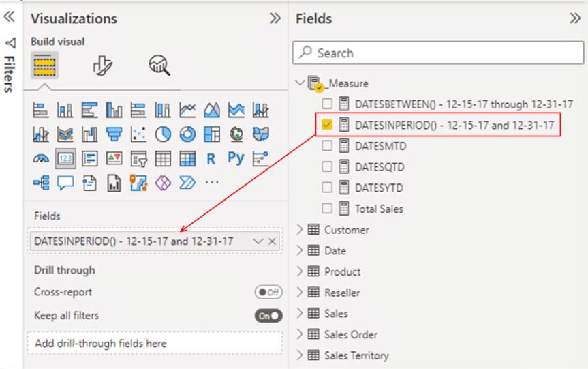Pick the Gauge visual icon
588x369 pixels.
[x=41, y=159]
